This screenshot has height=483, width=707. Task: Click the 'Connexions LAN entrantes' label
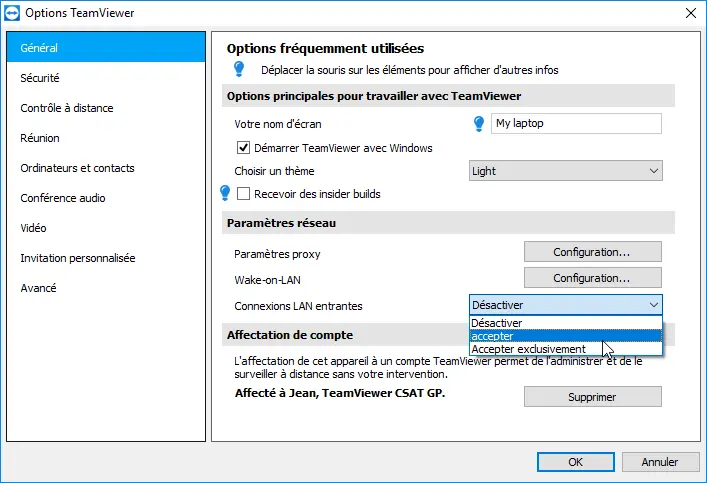[298, 306]
